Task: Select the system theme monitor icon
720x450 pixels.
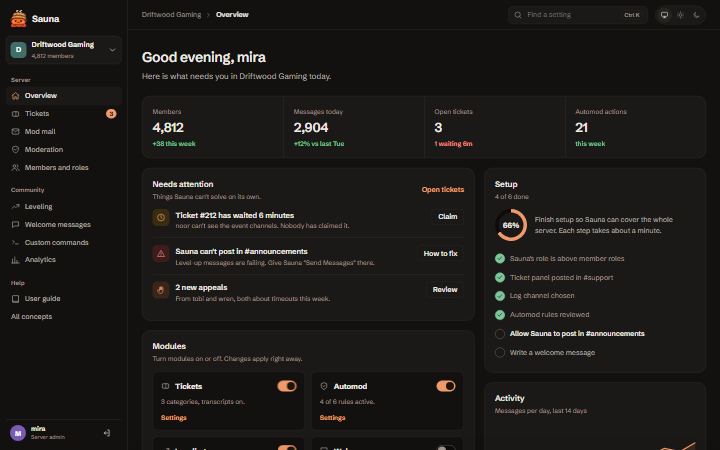Action: tap(664, 15)
